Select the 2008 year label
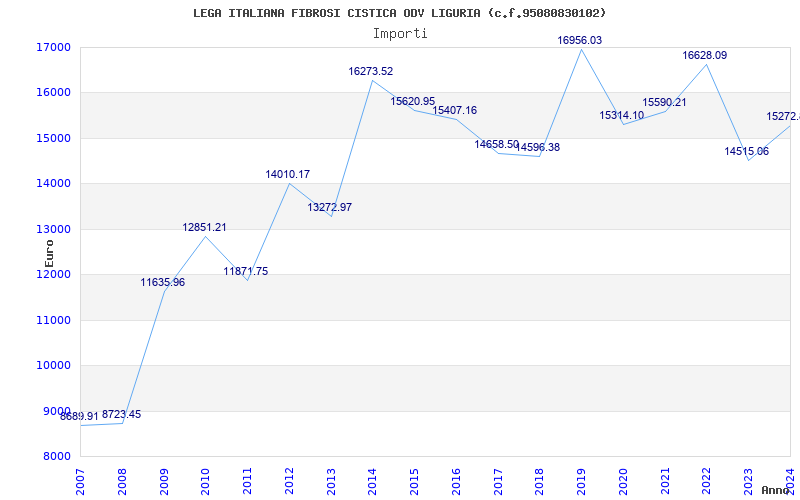Viewport: 800px width, 500px height. coord(122,482)
